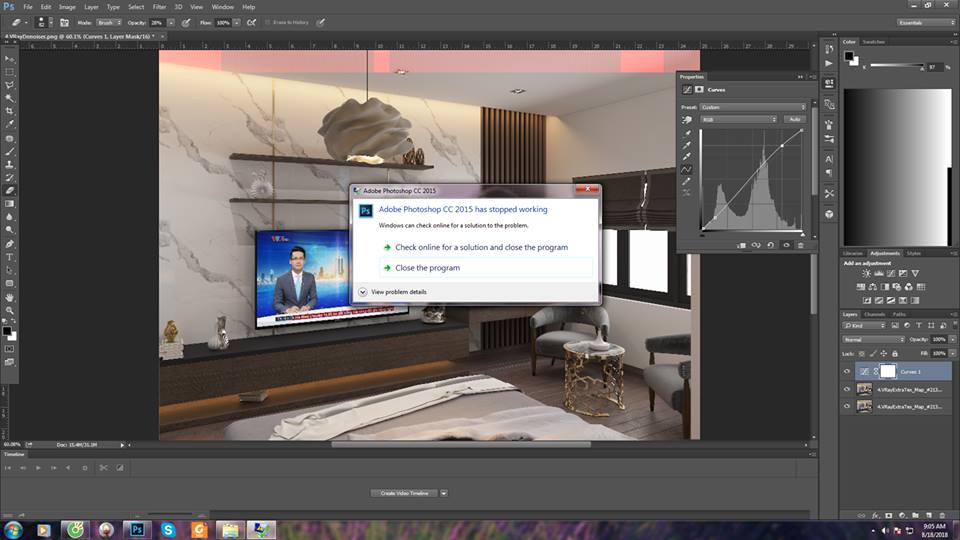This screenshot has height=540, width=960.
Task: Open the Filter menu
Action: (159, 7)
